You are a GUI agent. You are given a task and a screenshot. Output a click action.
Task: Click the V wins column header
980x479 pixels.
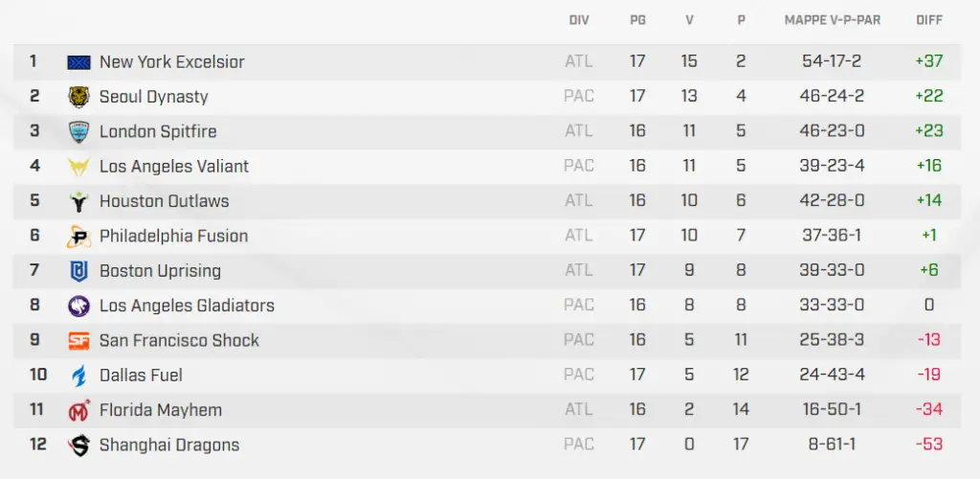689,21
